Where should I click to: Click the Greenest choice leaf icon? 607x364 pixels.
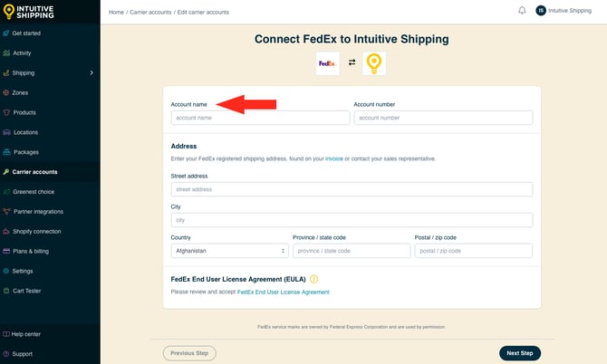pos(6,192)
